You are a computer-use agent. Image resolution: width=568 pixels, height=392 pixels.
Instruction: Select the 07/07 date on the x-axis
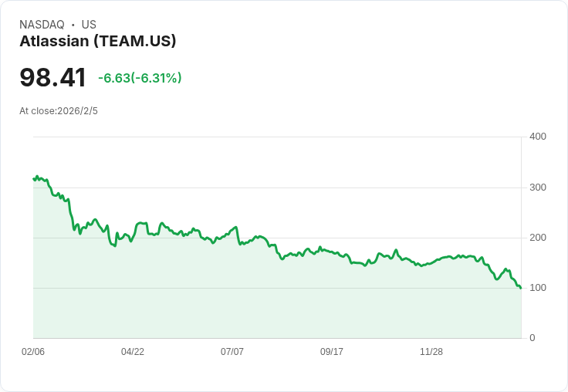coord(232,351)
